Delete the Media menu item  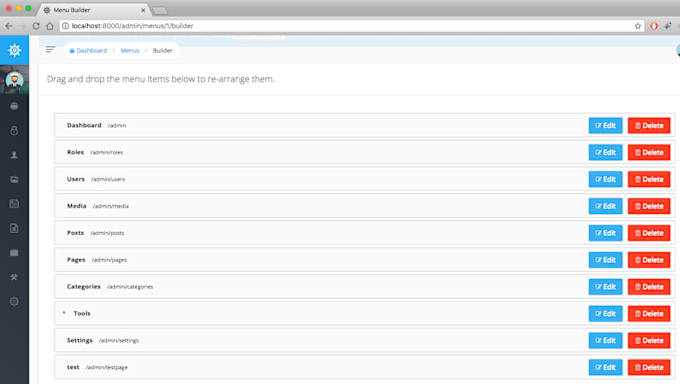(649, 206)
